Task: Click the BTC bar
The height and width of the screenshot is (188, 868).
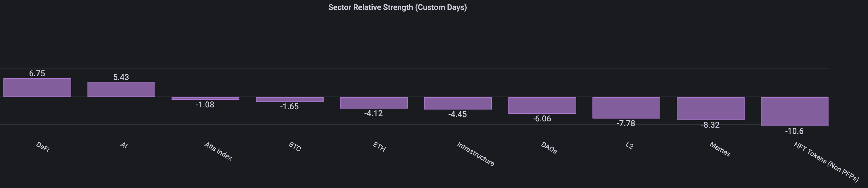Action: tap(290, 99)
